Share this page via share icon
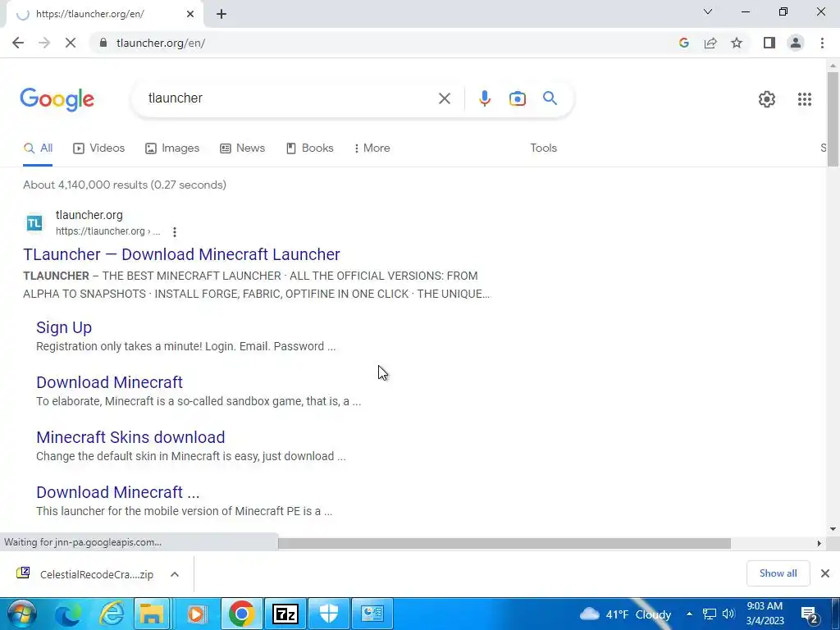Image resolution: width=840 pixels, height=630 pixels. (710, 43)
